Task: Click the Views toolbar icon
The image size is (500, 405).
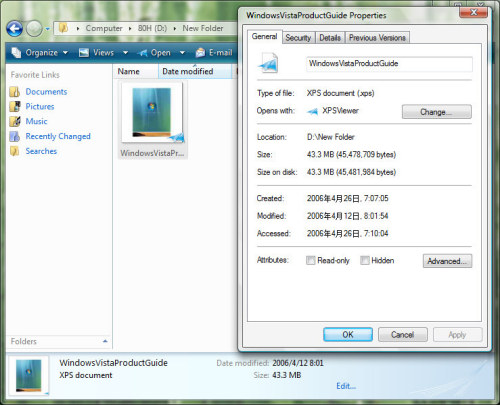Action: click(x=84, y=53)
